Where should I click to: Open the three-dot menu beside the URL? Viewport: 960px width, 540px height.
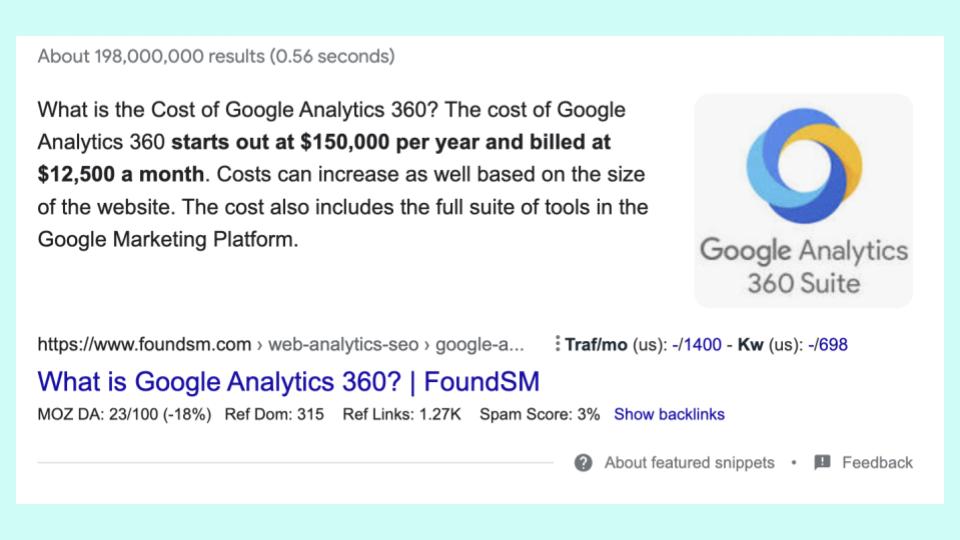click(x=557, y=343)
